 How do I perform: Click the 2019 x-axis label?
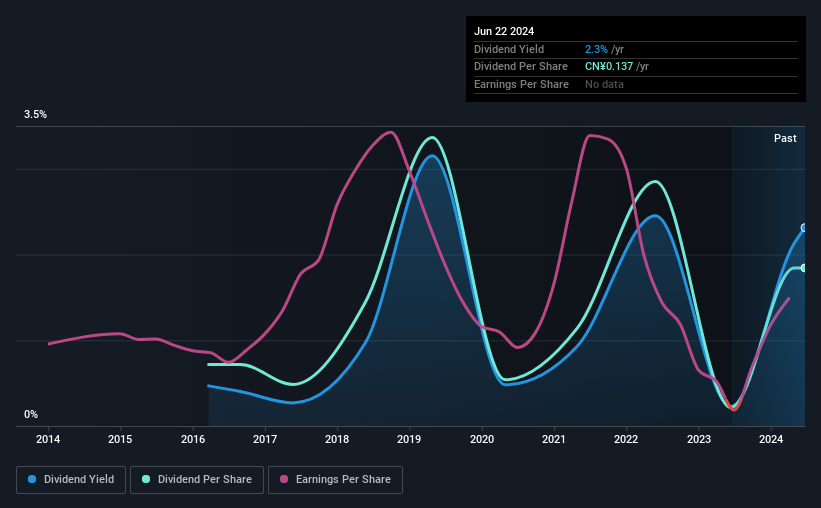click(x=409, y=439)
